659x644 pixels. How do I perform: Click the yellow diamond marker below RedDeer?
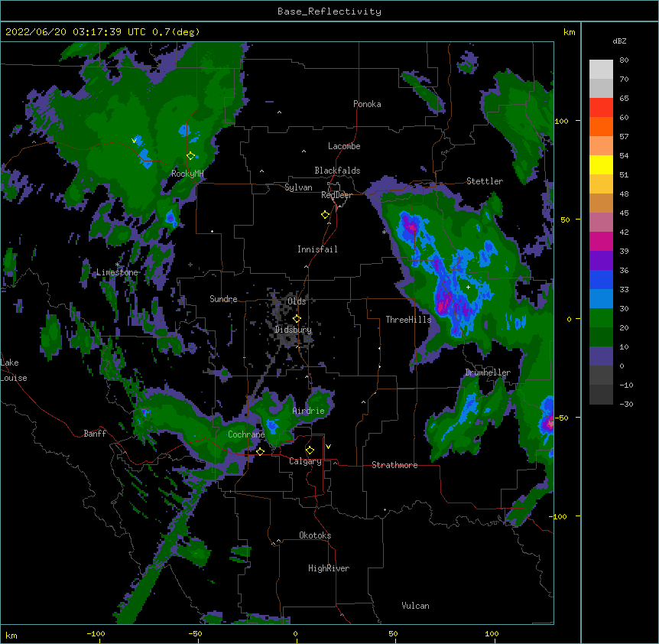click(325, 215)
